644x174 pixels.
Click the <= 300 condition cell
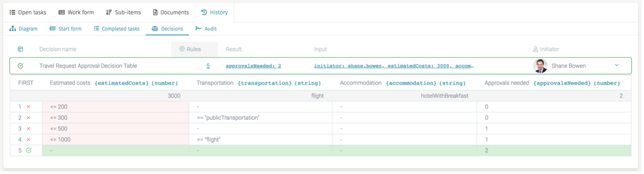[x=115, y=118]
